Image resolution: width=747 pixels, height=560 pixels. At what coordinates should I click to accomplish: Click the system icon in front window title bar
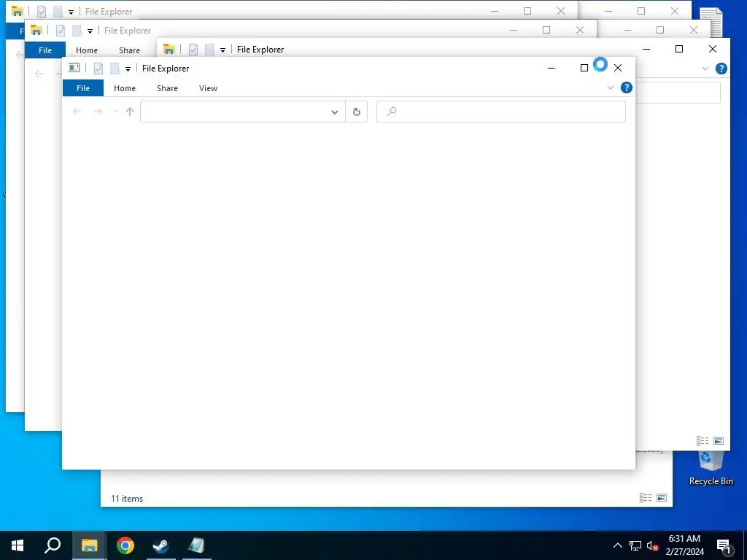(74, 68)
